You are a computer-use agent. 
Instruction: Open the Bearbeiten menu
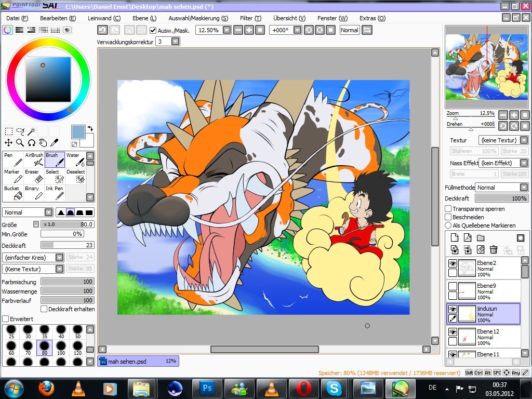58,18
